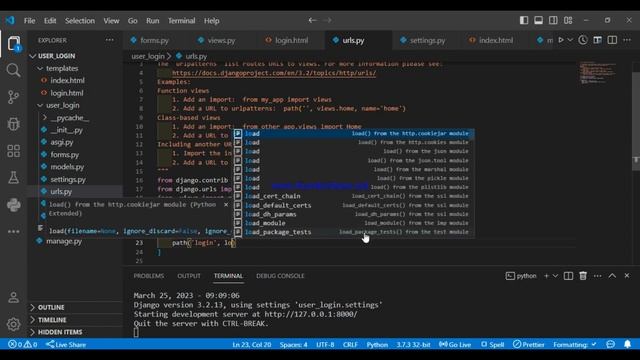Toggle Secondary Side Bar layout
The width and height of the screenshot is (640, 360).
pos(553,20)
